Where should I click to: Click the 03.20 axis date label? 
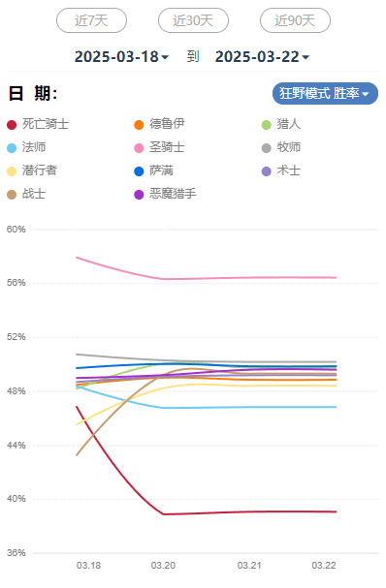pos(163,565)
